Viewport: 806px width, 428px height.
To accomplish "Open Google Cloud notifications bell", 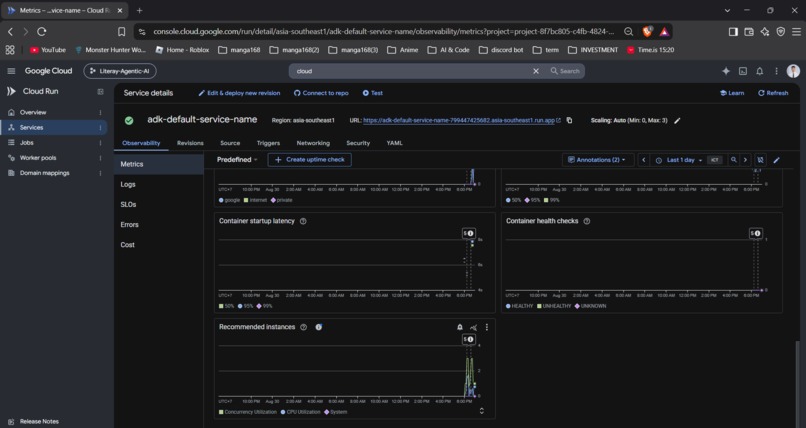I will tap(759, 71).
